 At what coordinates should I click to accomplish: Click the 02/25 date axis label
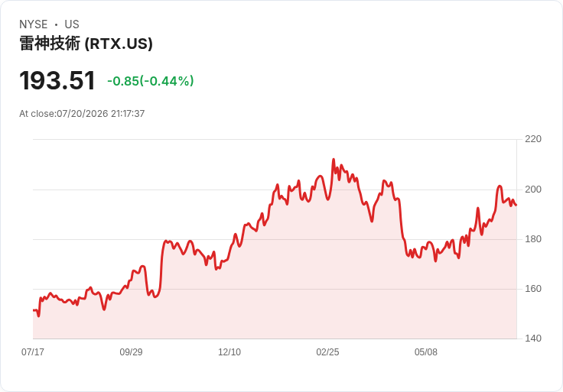click(327, 352)
